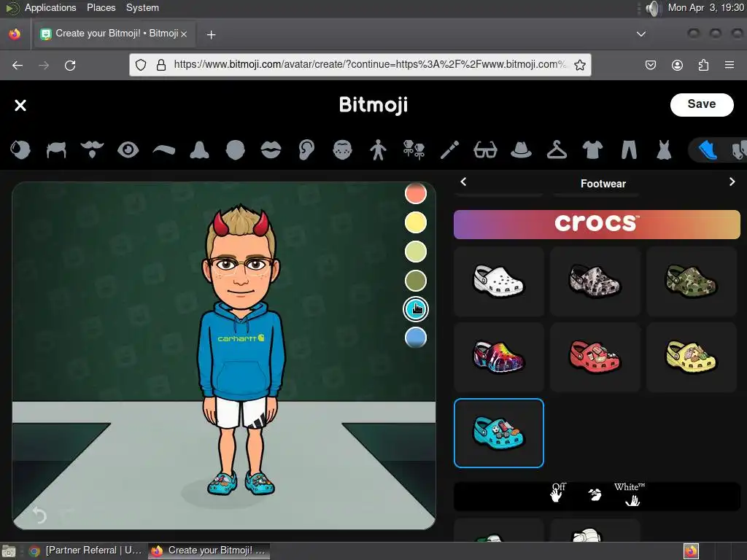747x560 pixels.
Task: Click the Off-White brand banner
Action: click(x=597, y=496)
